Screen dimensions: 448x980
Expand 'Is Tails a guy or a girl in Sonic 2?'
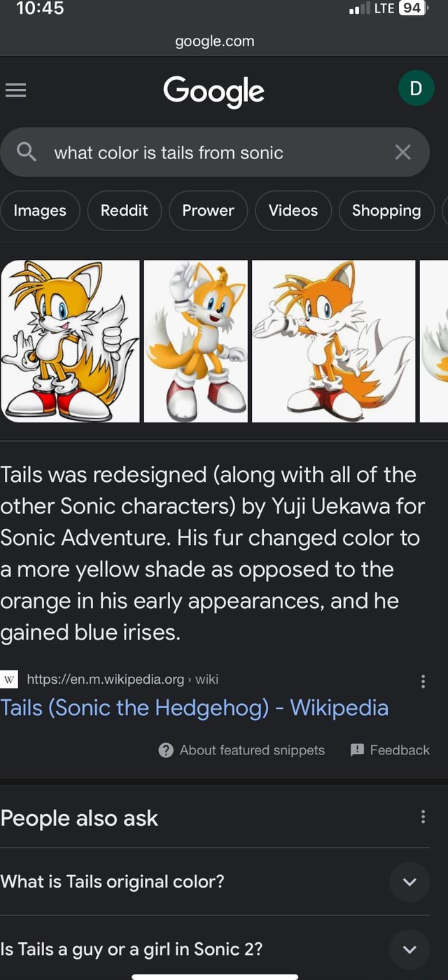[x=409, y=949]
